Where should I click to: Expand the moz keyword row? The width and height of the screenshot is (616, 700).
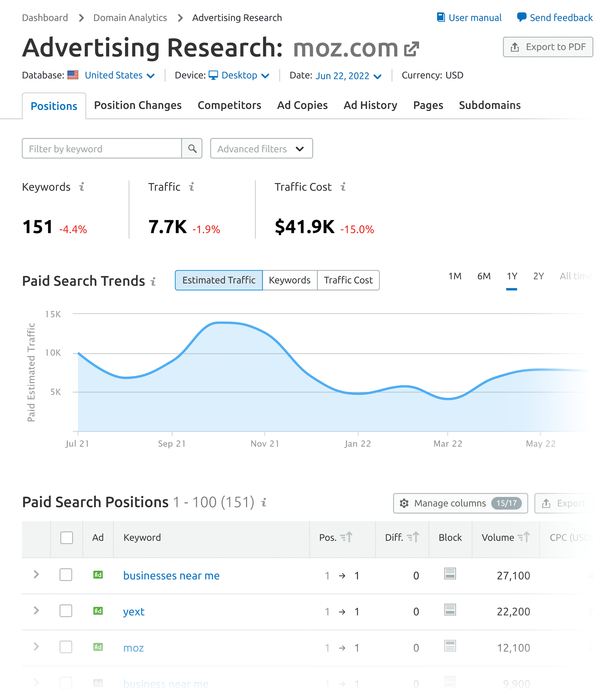pos(36,646)
